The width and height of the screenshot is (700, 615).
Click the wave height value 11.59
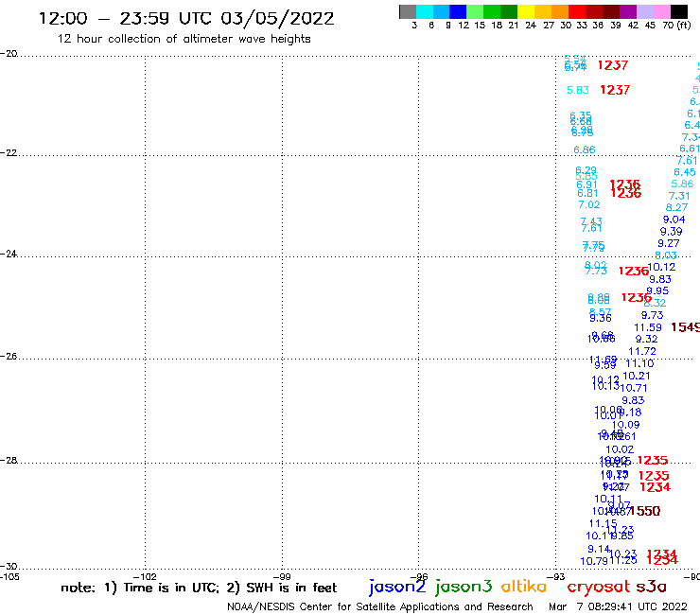(648, 327)
